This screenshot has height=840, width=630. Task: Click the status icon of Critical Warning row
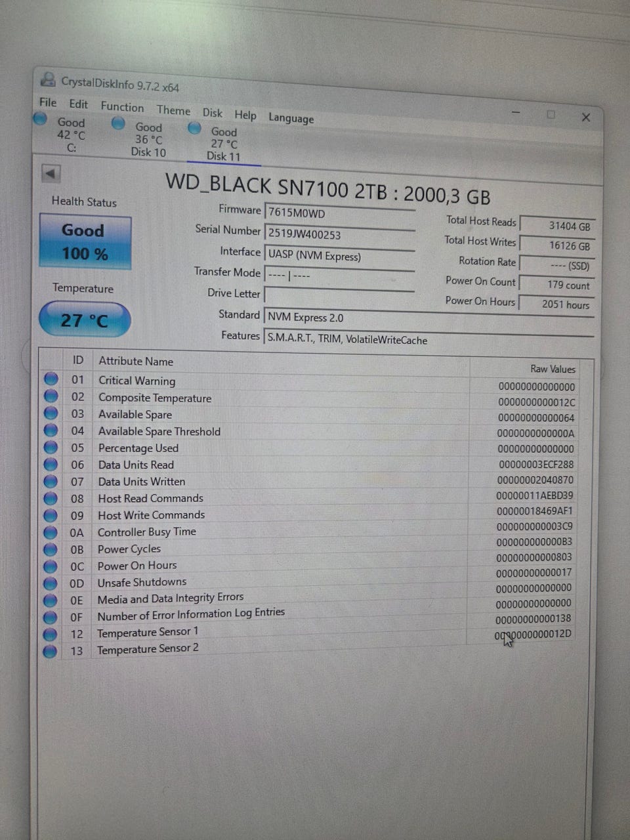point(51,379)
